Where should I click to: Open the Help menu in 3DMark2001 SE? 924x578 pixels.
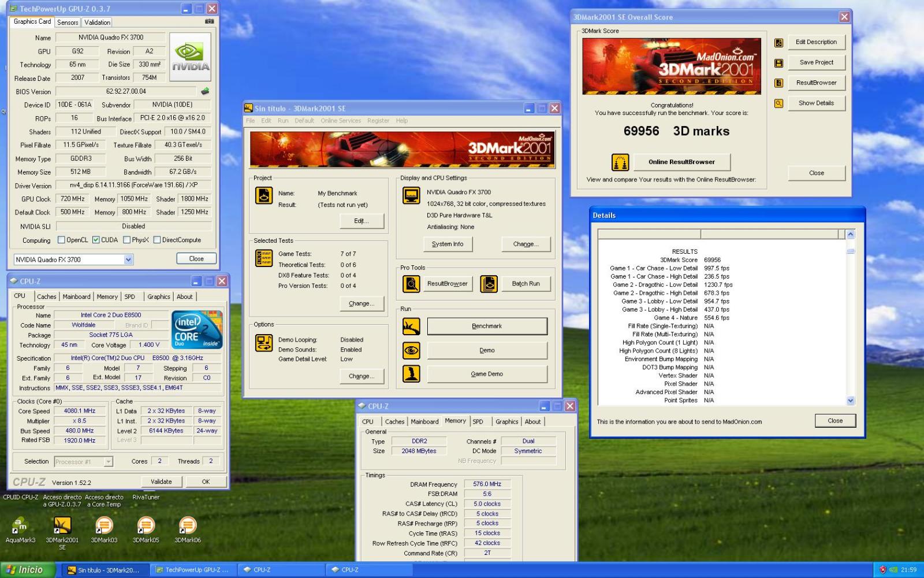402,121
